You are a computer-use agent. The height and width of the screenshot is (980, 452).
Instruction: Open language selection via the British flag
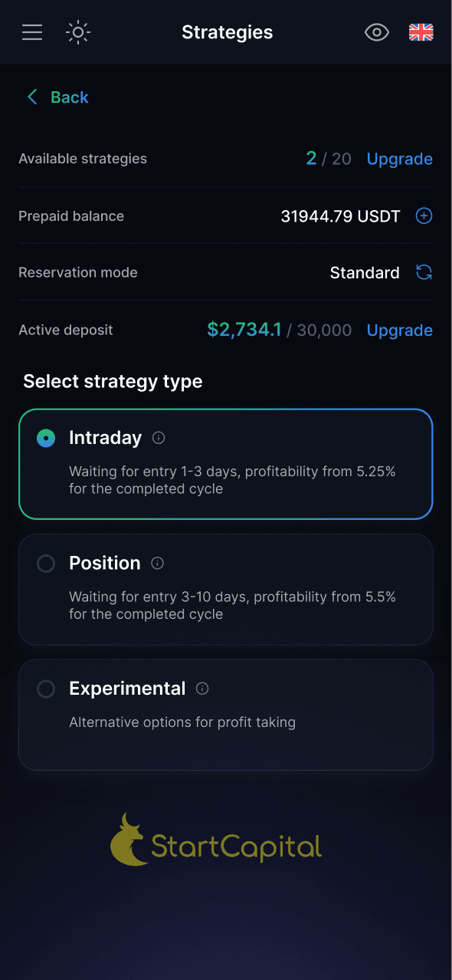(421, 32)
